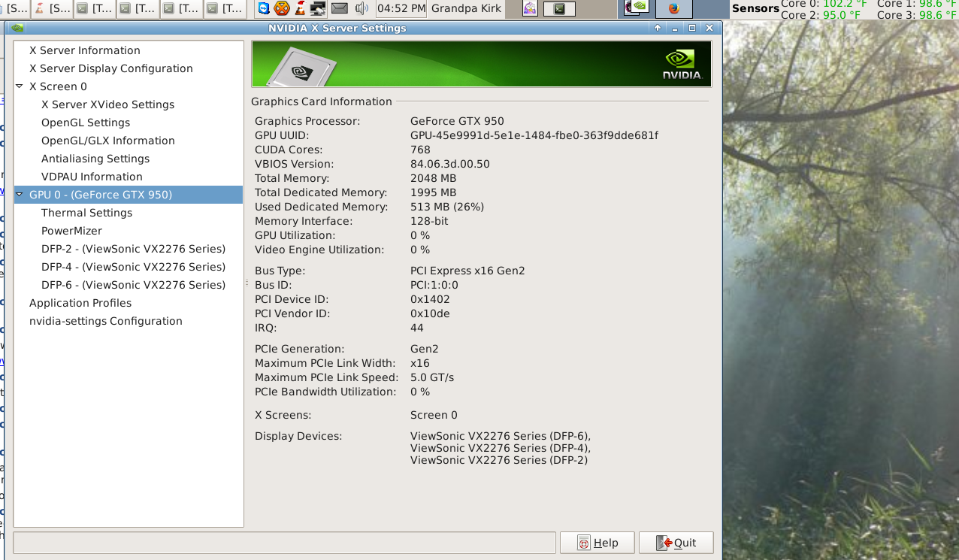Collapse the GPU 0 tree arrow
959x560 pixels.
[x=20, y=195]
